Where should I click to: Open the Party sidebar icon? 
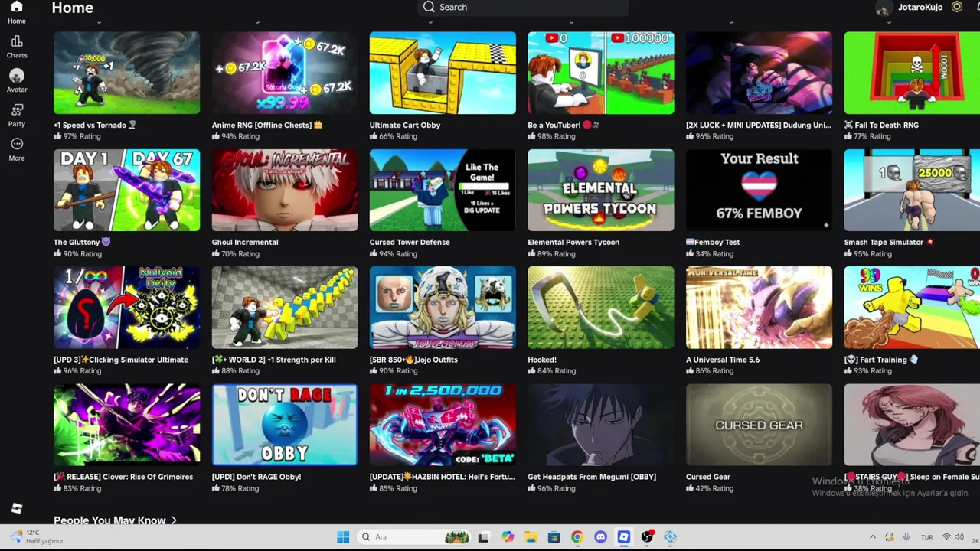[17, 109]
